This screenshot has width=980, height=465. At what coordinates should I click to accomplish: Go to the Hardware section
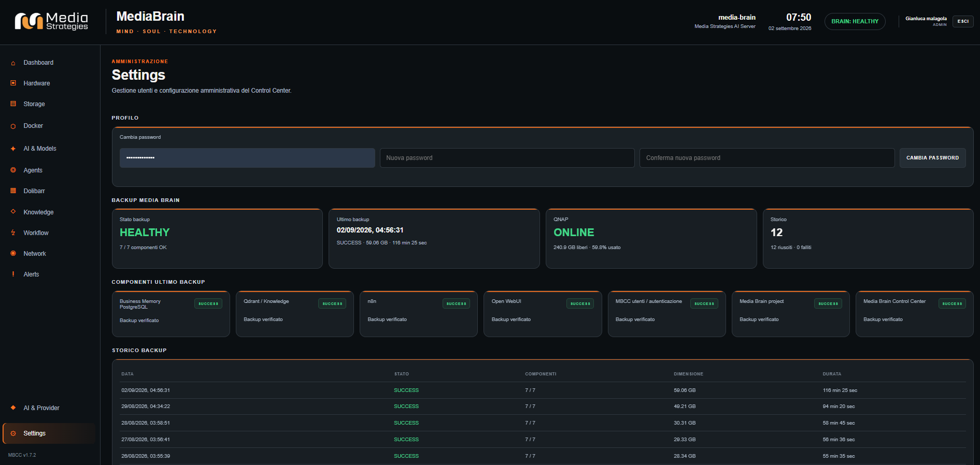click(x=37, y=83)
